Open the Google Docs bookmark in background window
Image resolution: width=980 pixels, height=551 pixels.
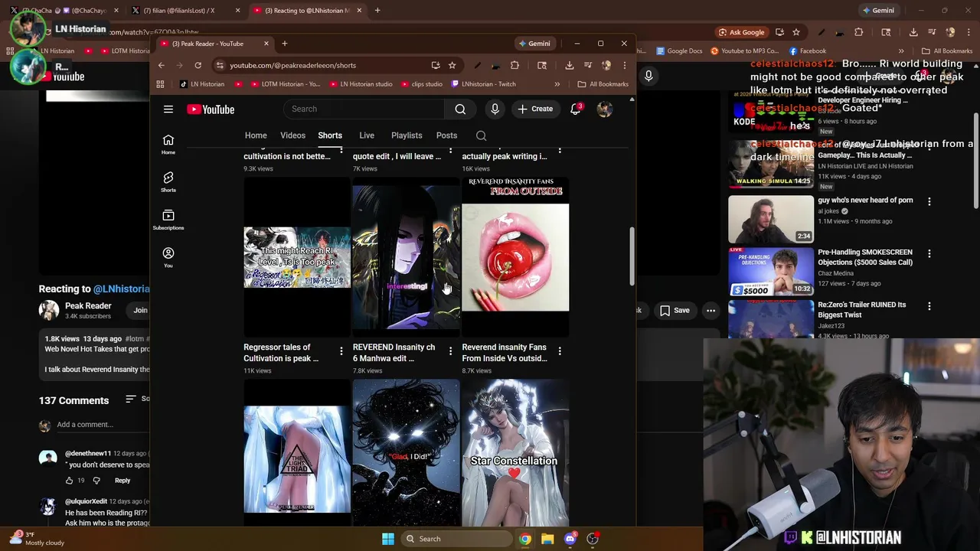click(x=678, y=51)
